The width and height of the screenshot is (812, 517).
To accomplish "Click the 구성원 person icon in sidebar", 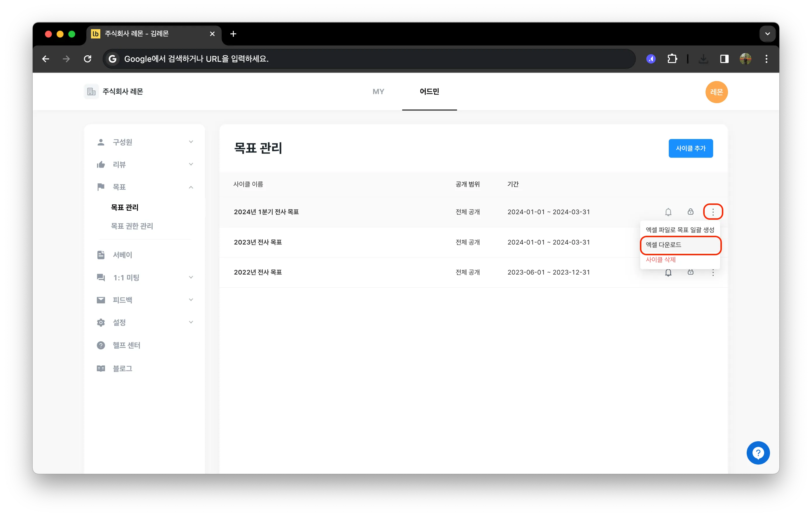I will coord(101,142).
